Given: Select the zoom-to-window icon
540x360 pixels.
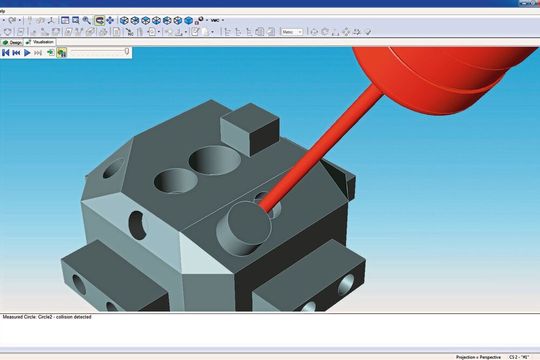Looking at the screenshot, I should tap(75, 20).
